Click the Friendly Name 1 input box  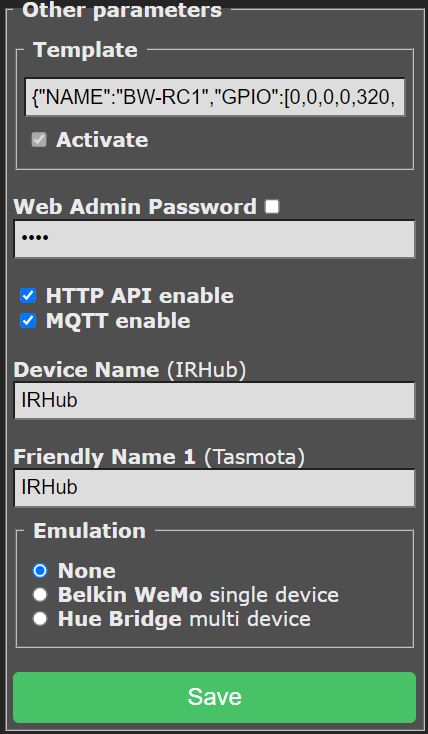[214, 488]
